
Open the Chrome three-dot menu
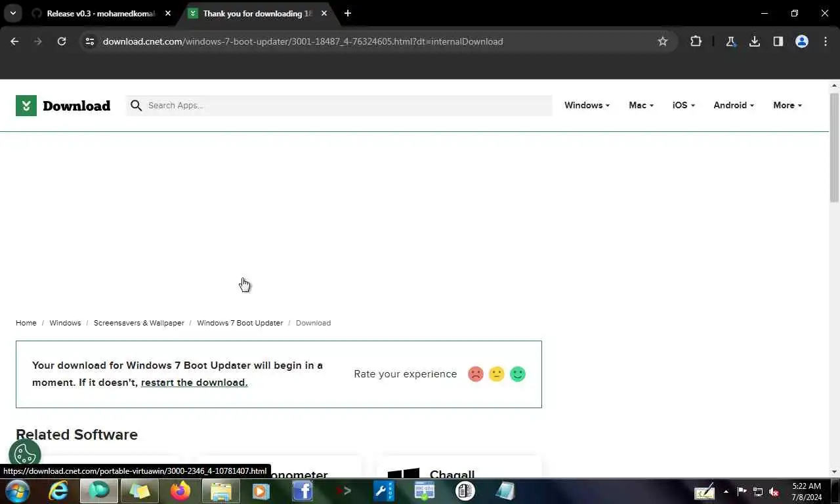pyautogui.click(x=826, y=41)
